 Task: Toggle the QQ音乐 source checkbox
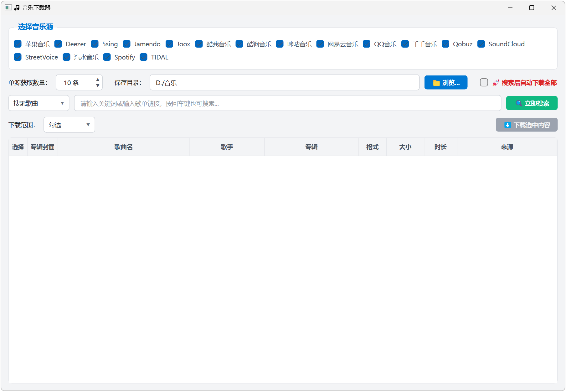367,44
